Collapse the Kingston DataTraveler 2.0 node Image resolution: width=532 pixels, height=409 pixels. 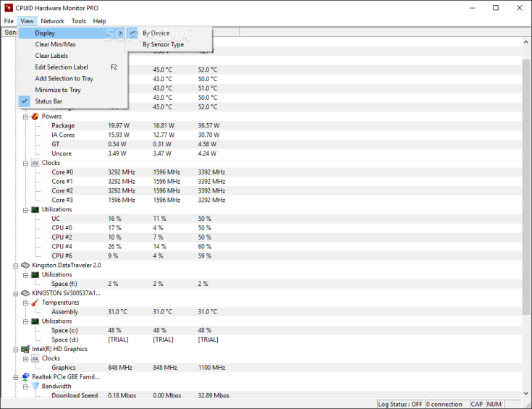tap(16, 266)
